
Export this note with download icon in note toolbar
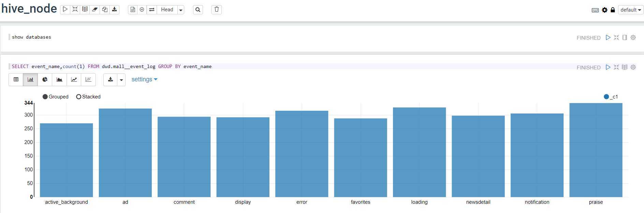[115, 10]
